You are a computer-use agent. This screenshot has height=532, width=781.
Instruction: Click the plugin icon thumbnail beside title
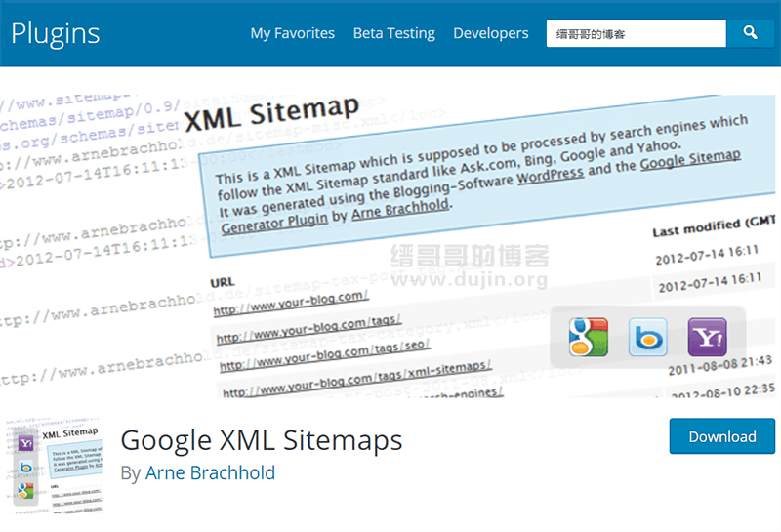[54, 466]
